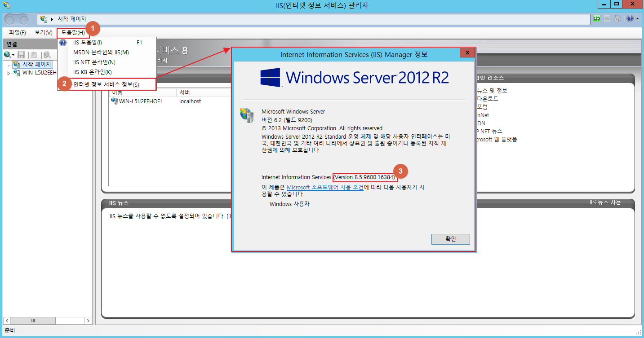This screenshot has height=338, width=644.
Task: Click the 서버 column header
Action: 204,92
